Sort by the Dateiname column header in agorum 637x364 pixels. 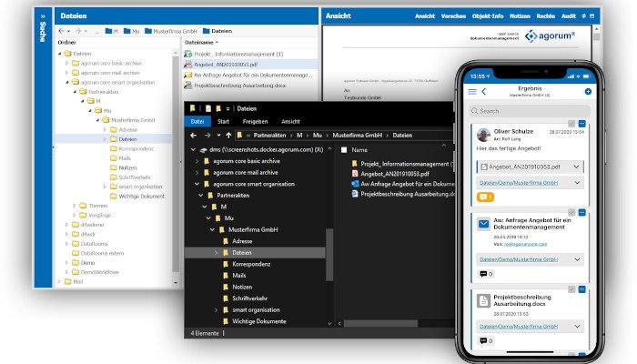coord(199,42)
